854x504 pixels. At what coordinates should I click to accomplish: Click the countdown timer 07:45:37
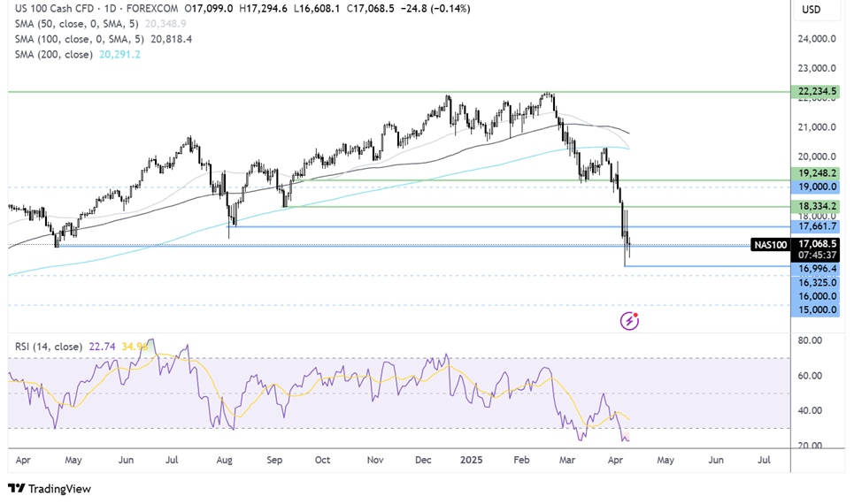point(818,255)
